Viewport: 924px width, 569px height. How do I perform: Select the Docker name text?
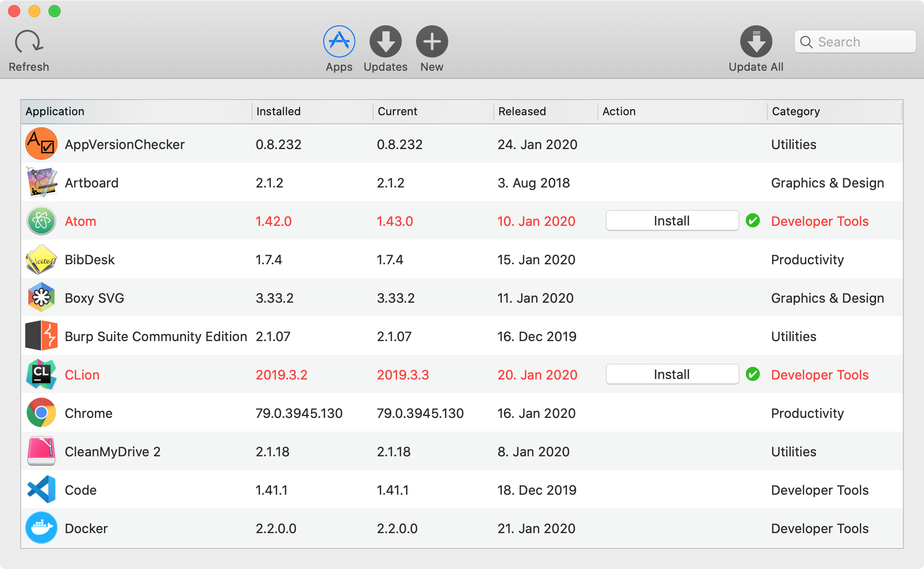click(x=86, y=529)
